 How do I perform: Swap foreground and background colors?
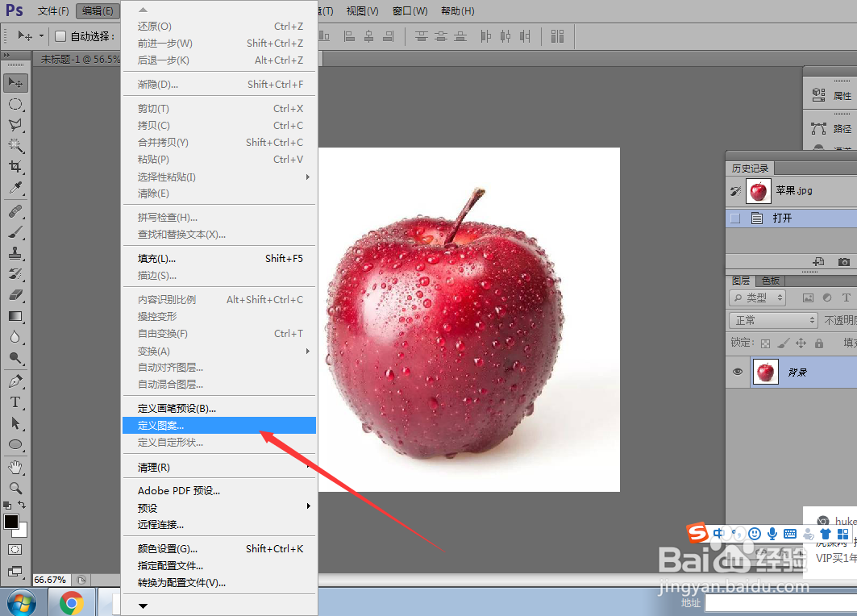coord(22,505)
